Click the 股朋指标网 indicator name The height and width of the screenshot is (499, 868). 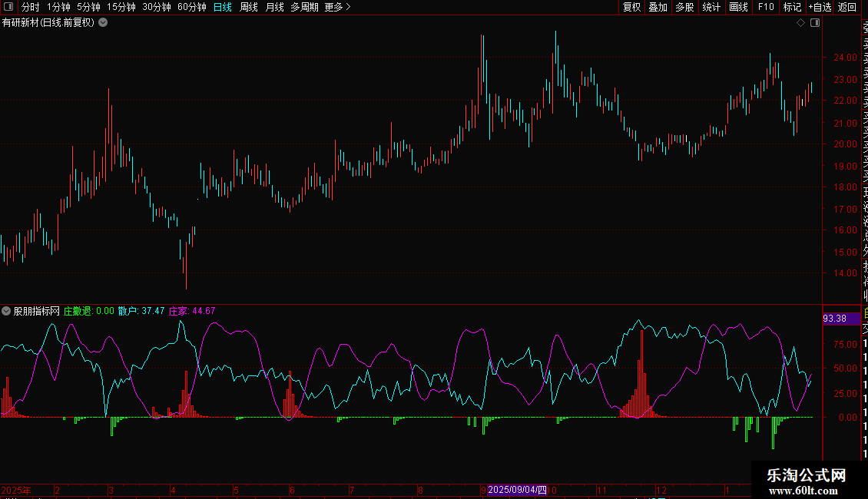(37, 311)
